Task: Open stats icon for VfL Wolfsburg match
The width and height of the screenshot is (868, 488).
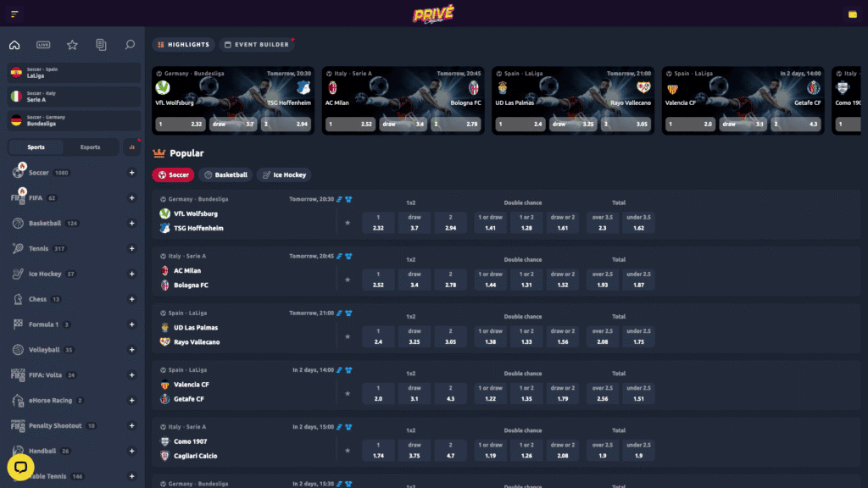Action: [x=339, y=199]
